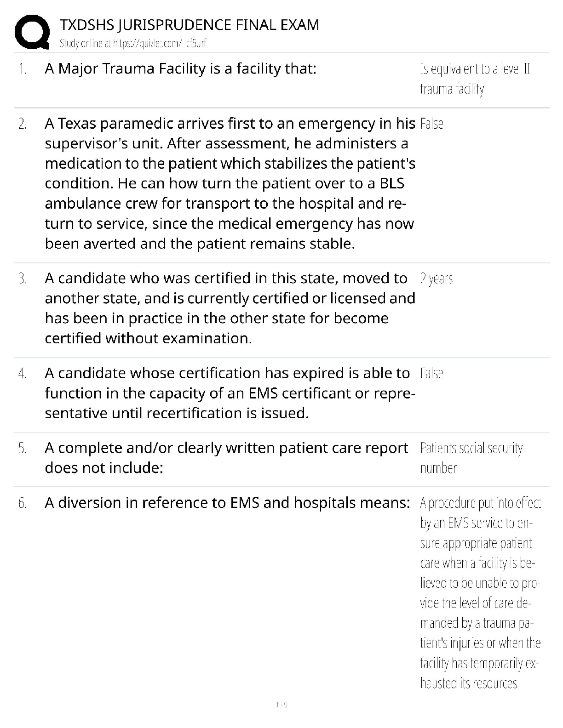Click the page number indicator at bottom
Screen dimensions: 563x728
click(x=281, y=705)
